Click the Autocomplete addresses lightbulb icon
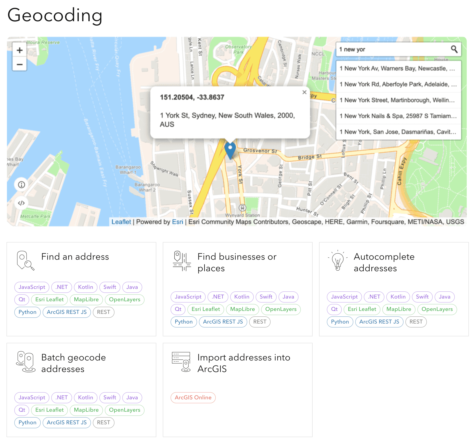This screenshot has height=448, width=476. [x=338, y=261]
